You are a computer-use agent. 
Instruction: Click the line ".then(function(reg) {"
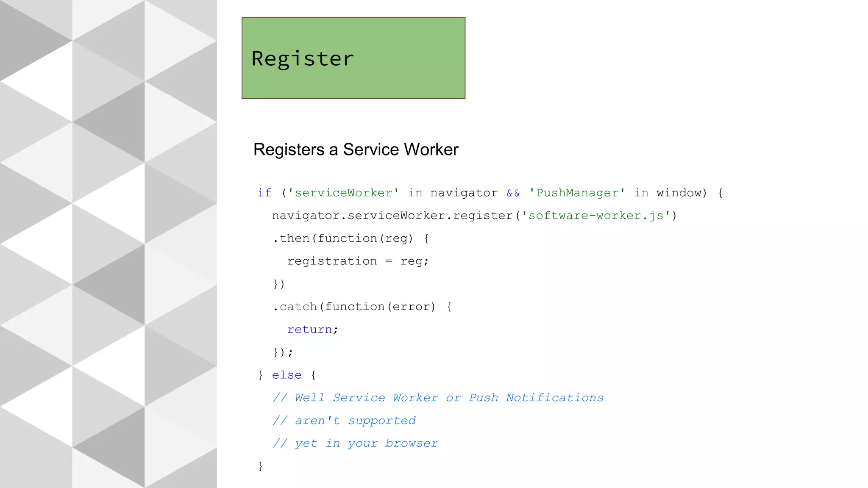tap(351, 238)
